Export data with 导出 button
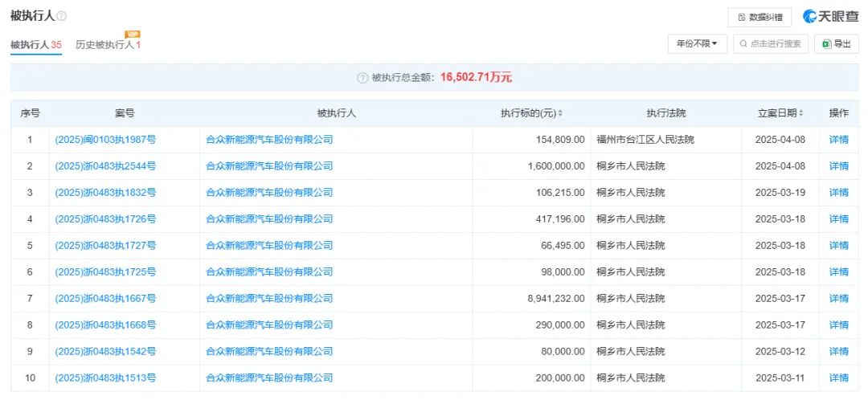The image size is (868, 400). tap(837, 44)
